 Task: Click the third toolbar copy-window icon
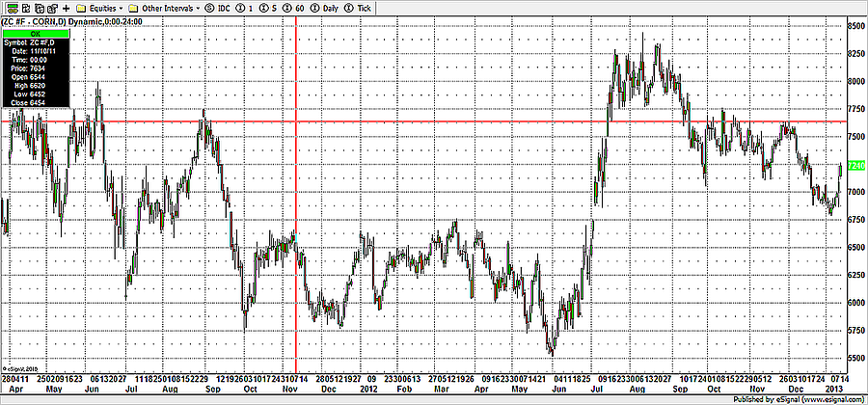click(x=37, y=7)
